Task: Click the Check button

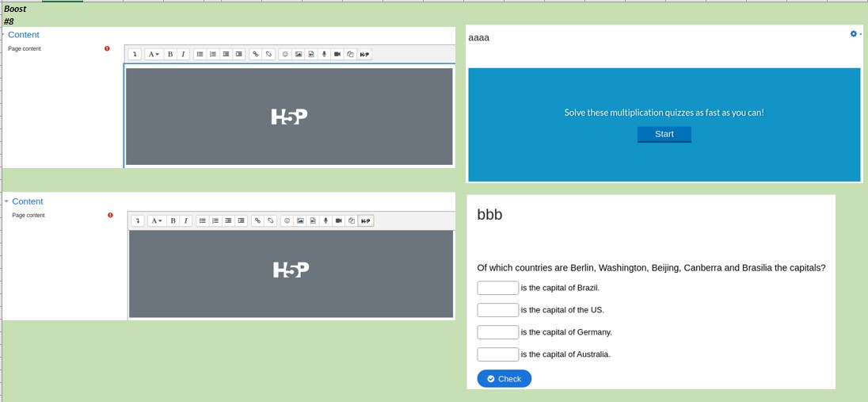Action: pos(504,379)
